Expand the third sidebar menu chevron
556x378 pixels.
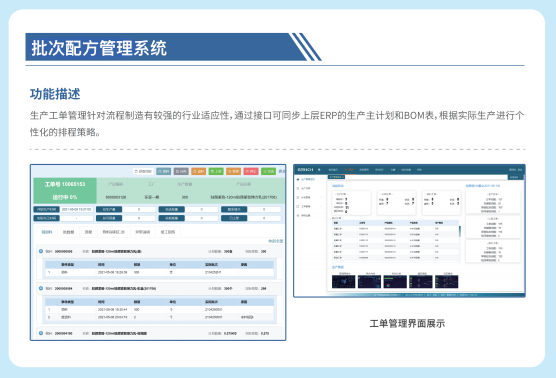point(321,197)
